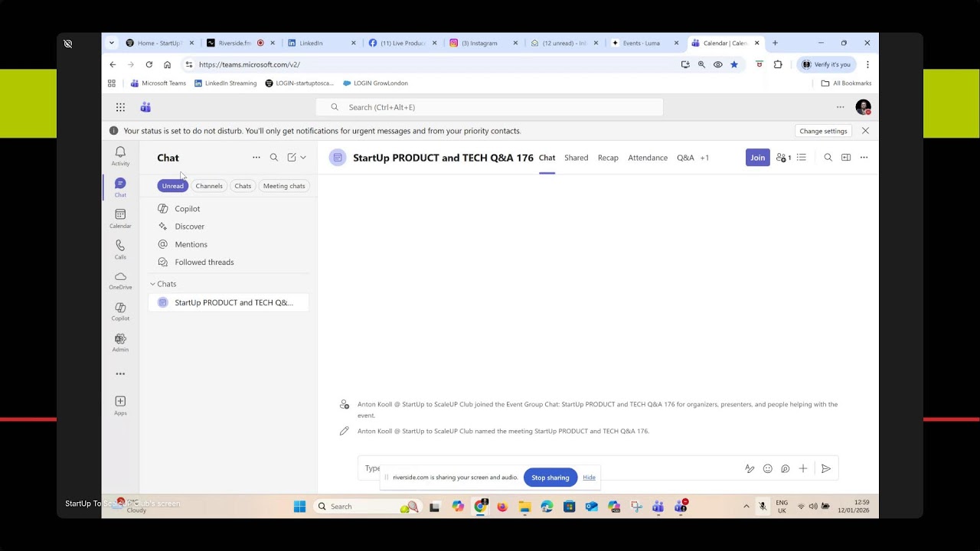The height and width of the screenshot is (551, 980).
Task: Select the Unread filter pill
Action: tap(172, 186)
